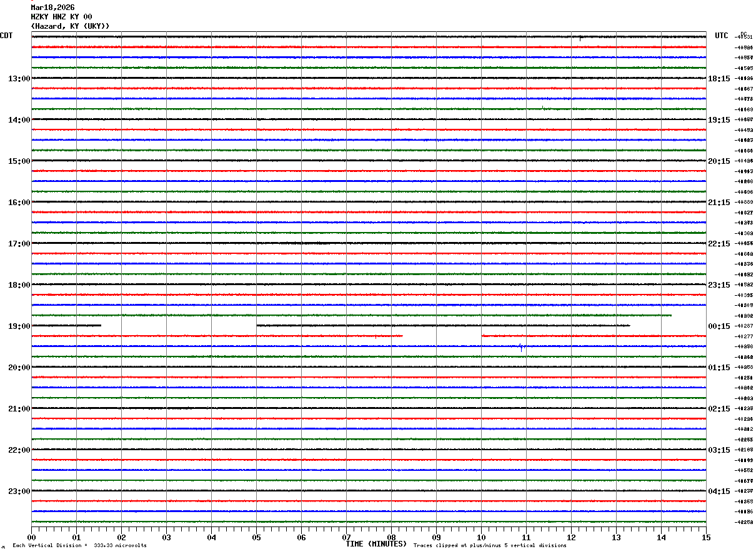Click minute 02 on the time axis
The height and width of the screenshot is (554, 756).
121,538
